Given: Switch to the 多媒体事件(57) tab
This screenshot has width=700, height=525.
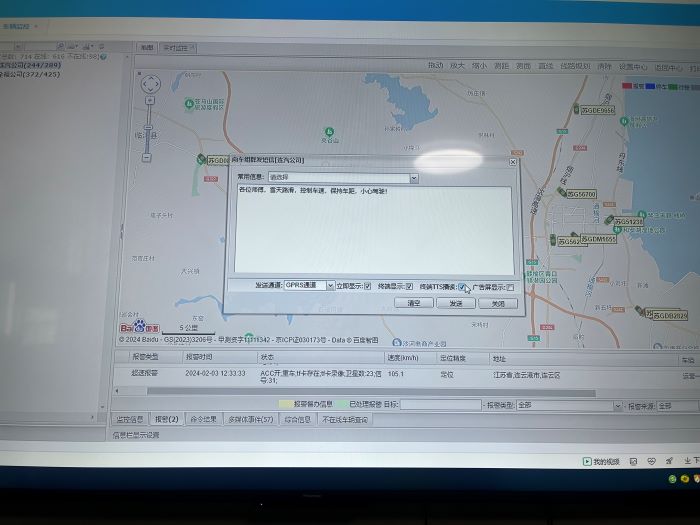Looking at the screenshot, I should [x=250, y=420].
